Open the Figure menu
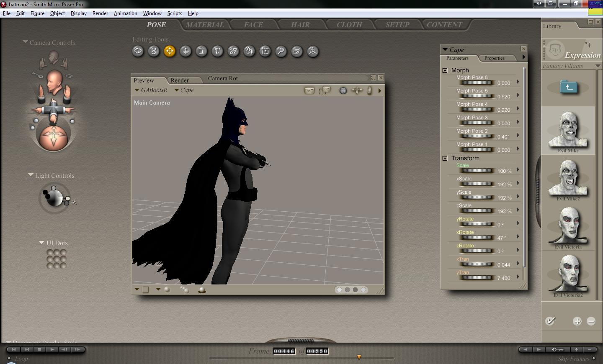The width and height of the screenshot is (603, 364). pos(37,13)
